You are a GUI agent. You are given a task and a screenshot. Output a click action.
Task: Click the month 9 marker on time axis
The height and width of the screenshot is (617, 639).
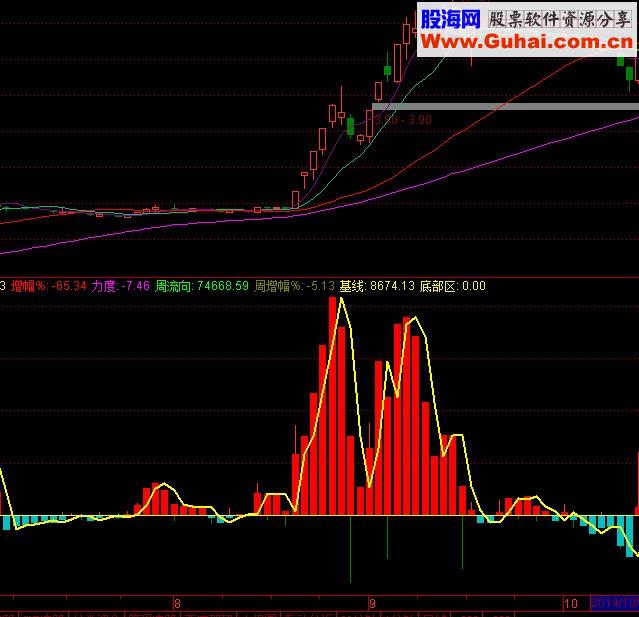pos(372,604)
